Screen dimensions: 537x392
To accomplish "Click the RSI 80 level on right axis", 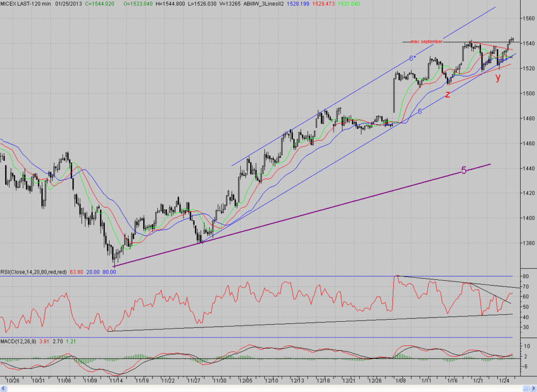I will coord(525,276).
